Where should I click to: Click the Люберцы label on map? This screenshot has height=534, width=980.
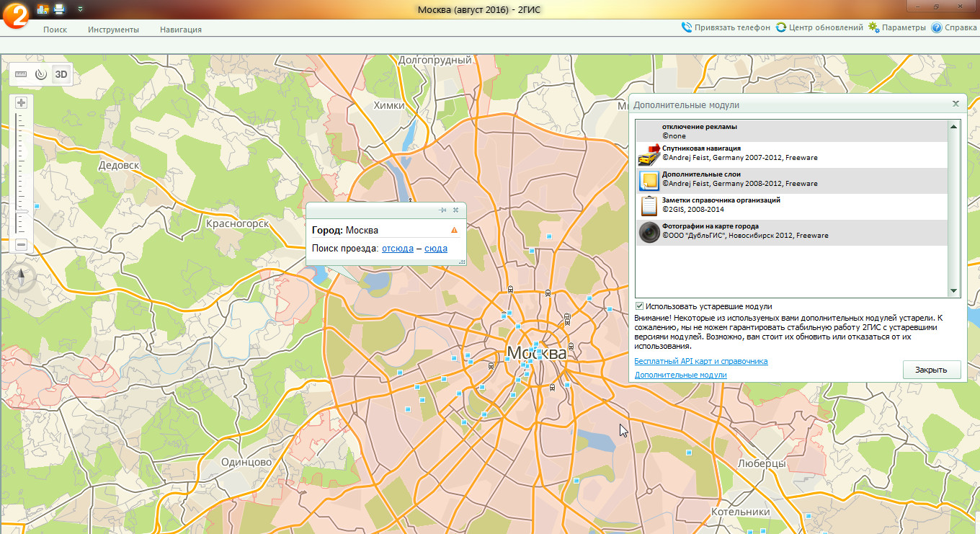tap(761, 463)
